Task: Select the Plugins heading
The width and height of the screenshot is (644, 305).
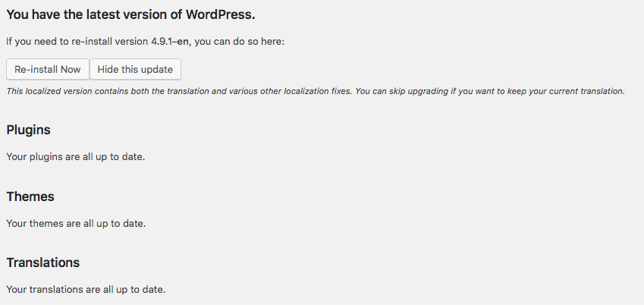Action: pyautogui.click(x=28, y=130)
